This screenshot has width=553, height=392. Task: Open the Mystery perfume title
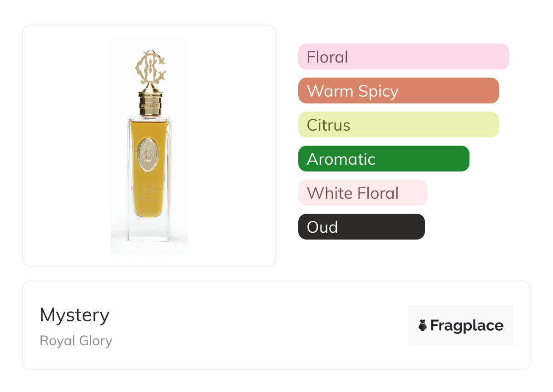[74, 315]
